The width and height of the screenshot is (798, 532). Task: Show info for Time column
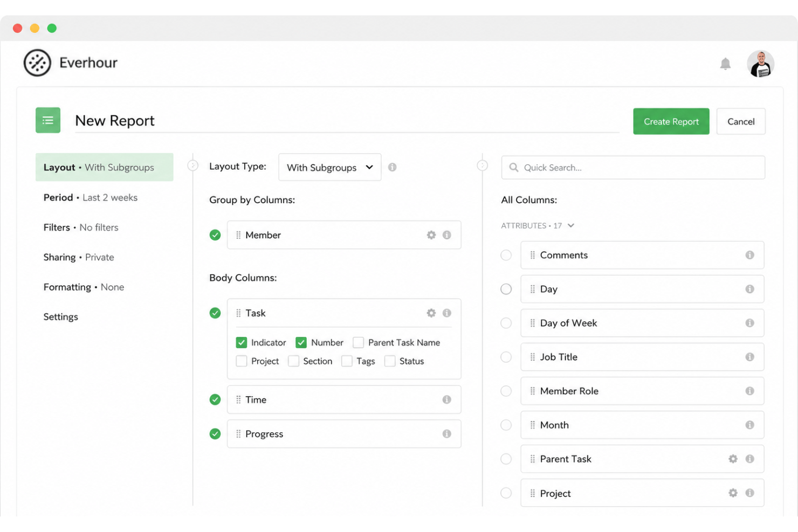(x=447, y=399)
